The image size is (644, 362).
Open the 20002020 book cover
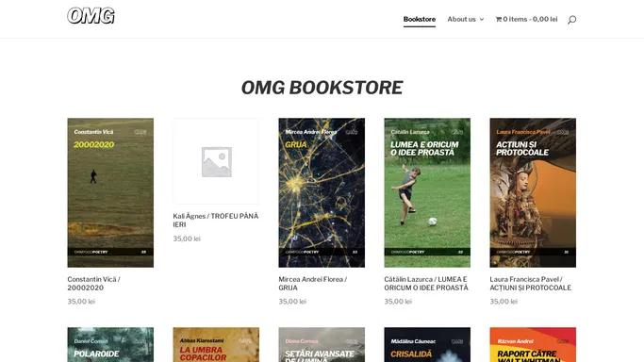point(110,192)
